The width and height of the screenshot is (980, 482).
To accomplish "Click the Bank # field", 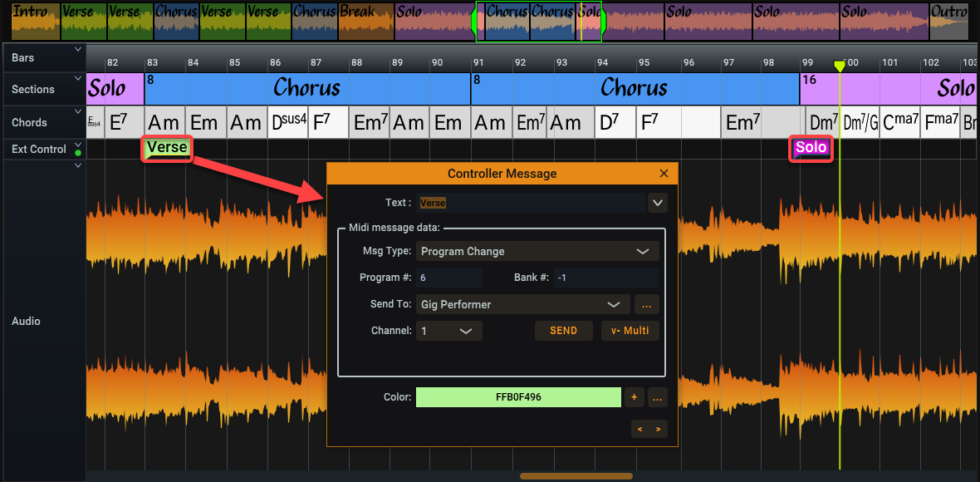I will 606,278.
